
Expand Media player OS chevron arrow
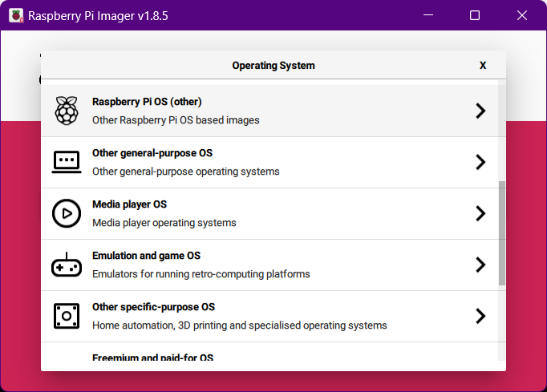(480, 213)
